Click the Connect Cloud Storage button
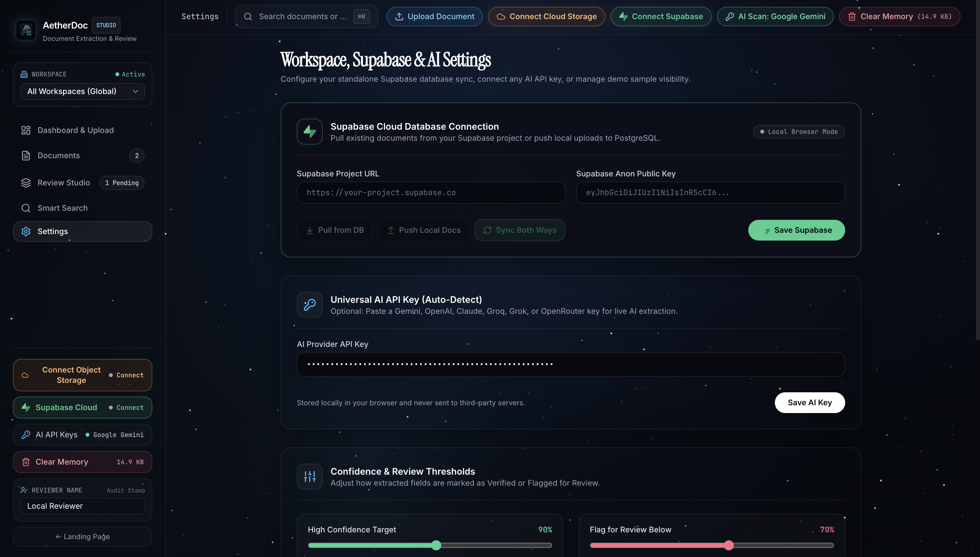The image size is (980, 557). click(546, 17)
